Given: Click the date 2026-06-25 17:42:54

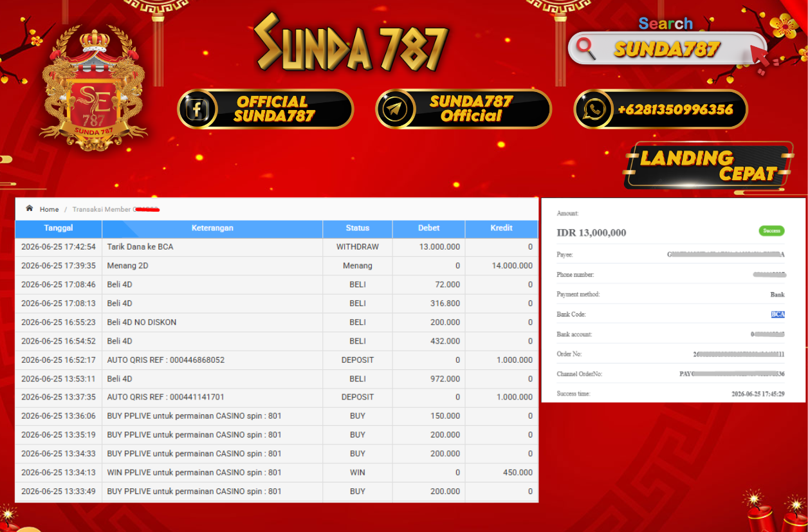Looking at the screenshot, I should click(59, 247).
